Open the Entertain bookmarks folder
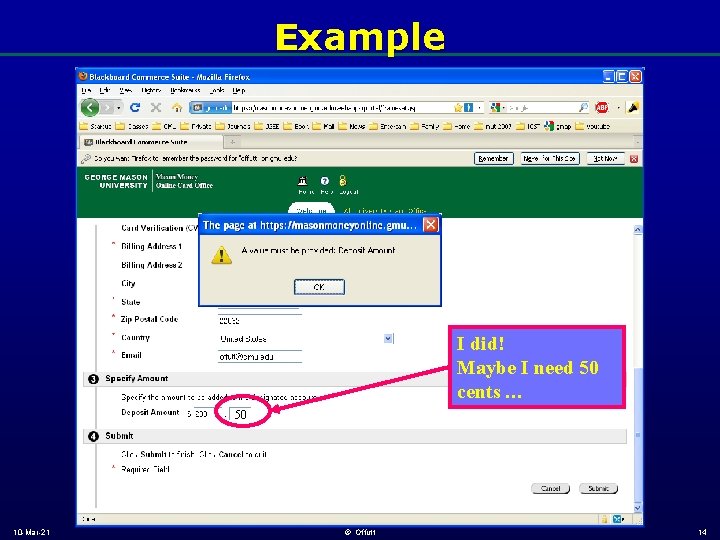The width and height of the screenshot is (720, 540). click(x=388, y=126)
